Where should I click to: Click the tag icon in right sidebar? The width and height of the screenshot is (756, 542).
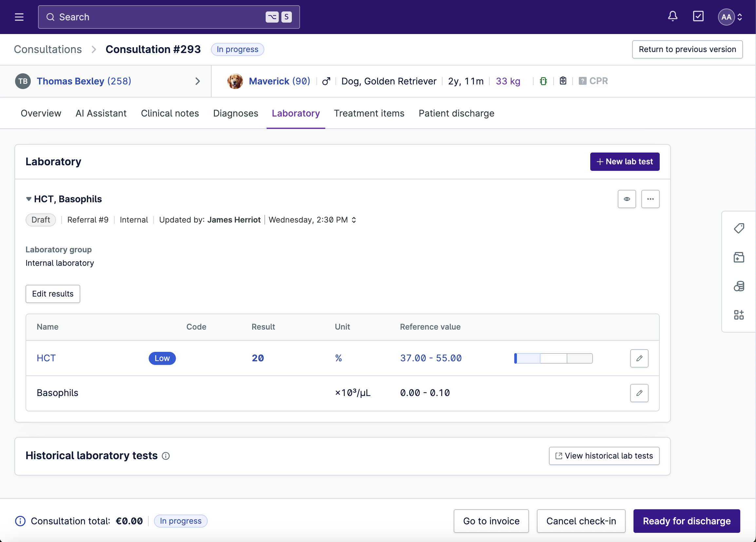tap(739, 228)
